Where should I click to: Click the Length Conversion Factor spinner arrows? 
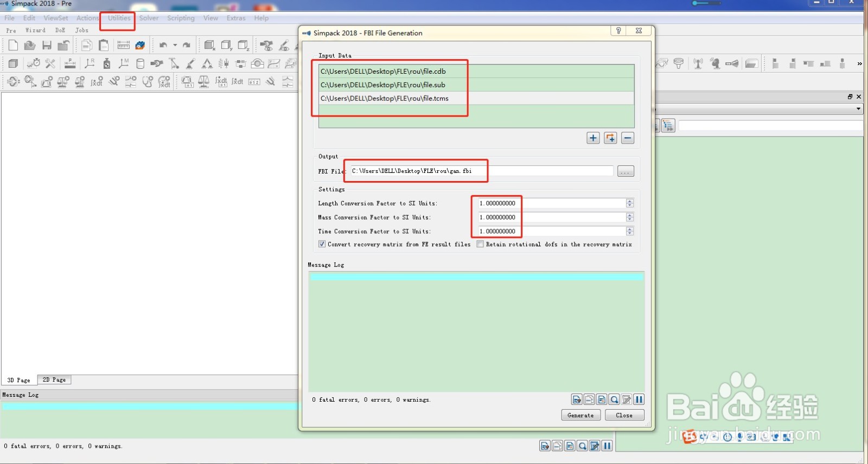point(630,203)
